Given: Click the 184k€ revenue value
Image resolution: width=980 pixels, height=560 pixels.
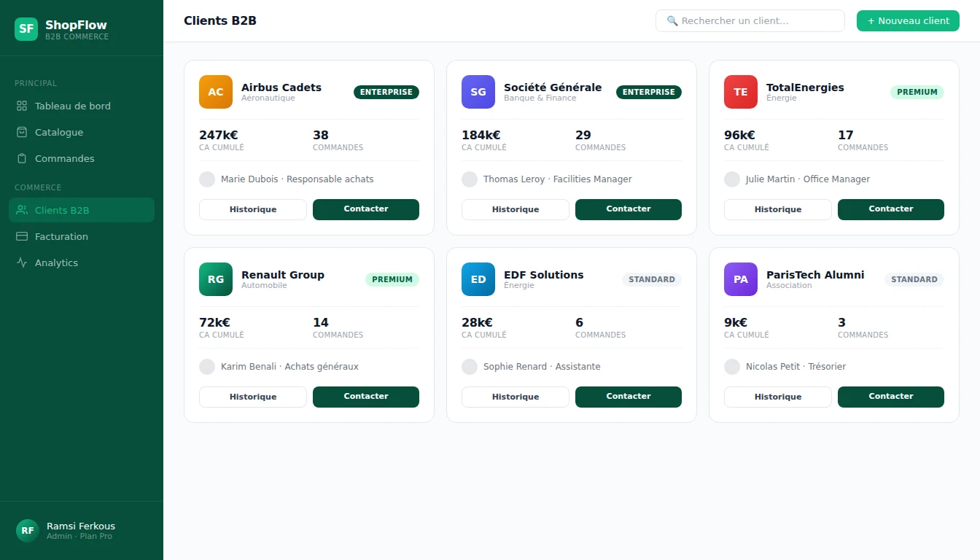Looking at the screenshot, I should click(481, 135).
